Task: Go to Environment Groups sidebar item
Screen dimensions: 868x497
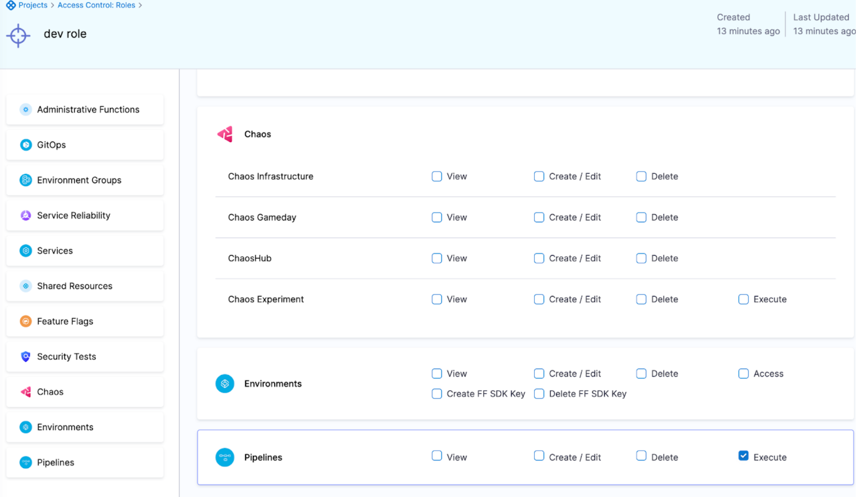Action: [x=79, y=180]
